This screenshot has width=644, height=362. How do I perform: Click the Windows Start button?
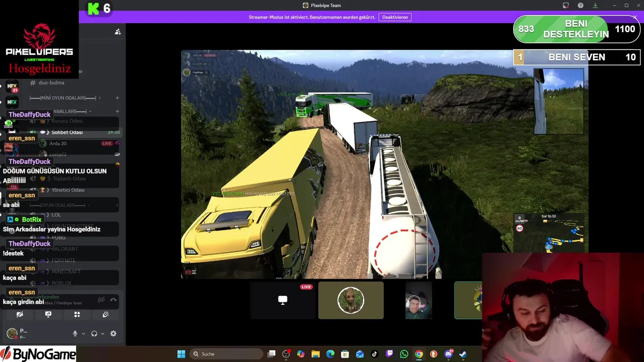181,354
